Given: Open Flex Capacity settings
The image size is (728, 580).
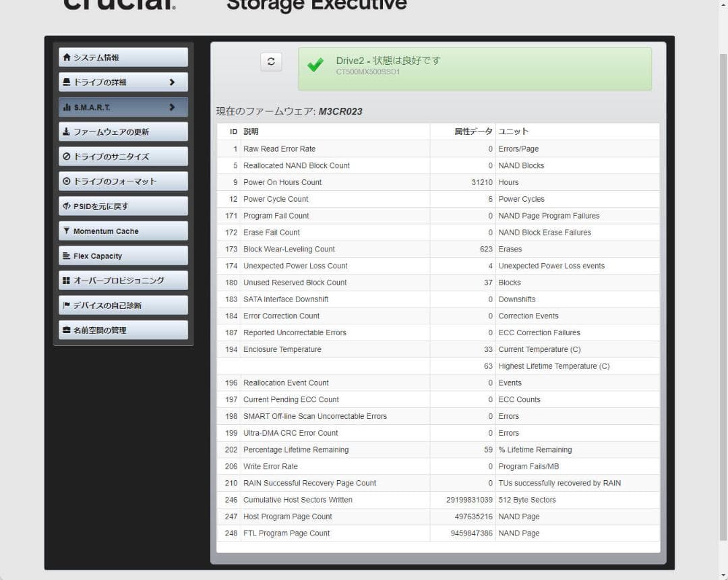Looking at the screenshot, I should point(123,256).
